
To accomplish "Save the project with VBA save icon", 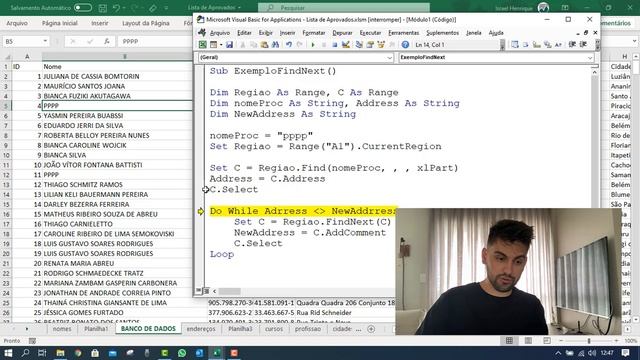I will point(229,45).
